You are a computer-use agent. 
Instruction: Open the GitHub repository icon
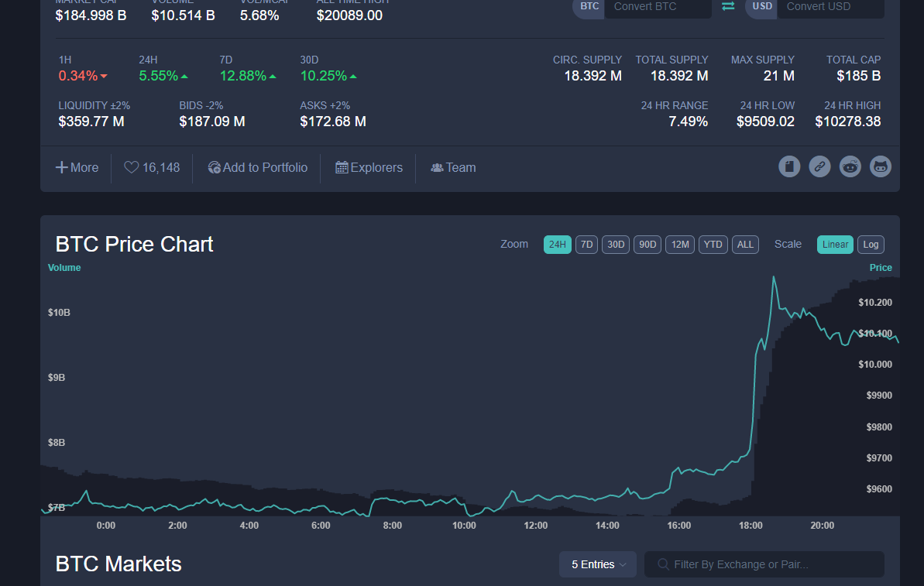click(881, 166)
